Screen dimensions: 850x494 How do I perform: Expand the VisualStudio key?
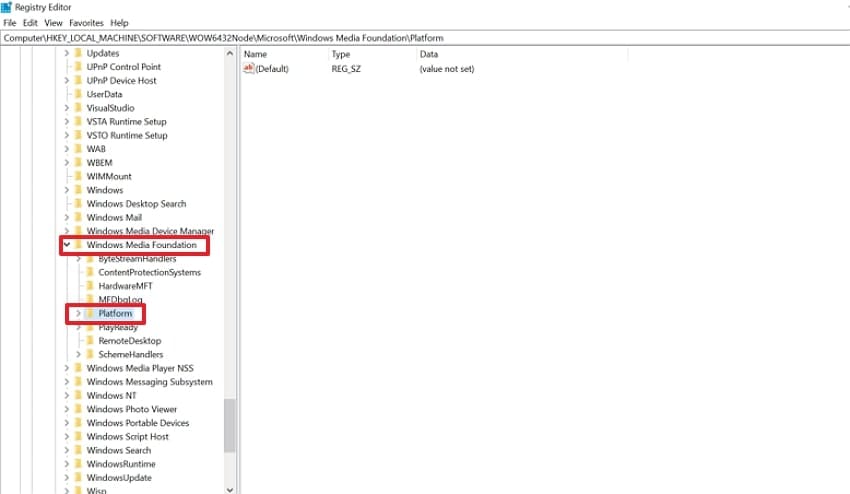(67, 108)
